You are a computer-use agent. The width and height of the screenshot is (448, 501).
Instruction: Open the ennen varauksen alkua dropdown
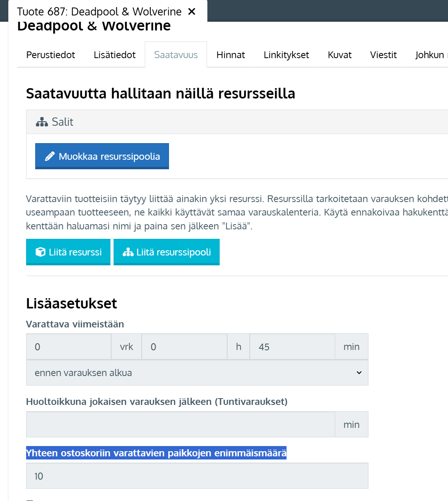tap(197, 373)
